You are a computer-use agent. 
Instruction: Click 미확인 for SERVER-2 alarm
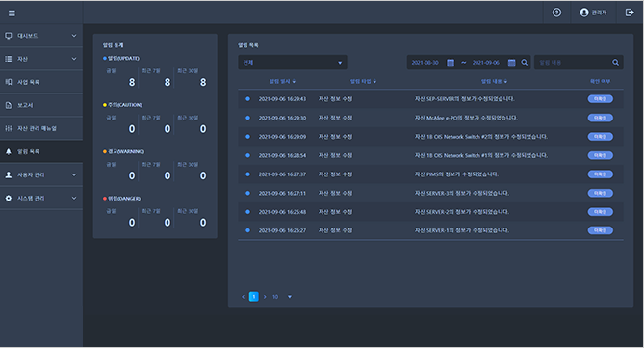pyautogui.click(x=601, y=212)
